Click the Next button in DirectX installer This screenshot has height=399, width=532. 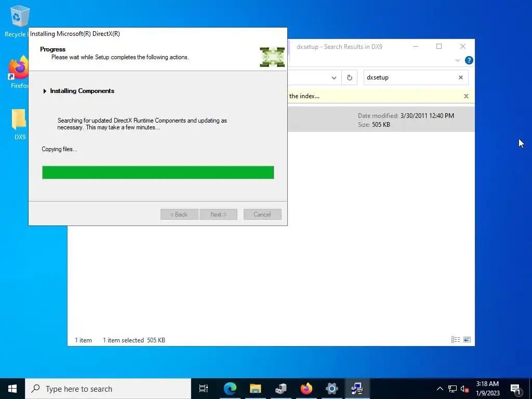point(218,215)
